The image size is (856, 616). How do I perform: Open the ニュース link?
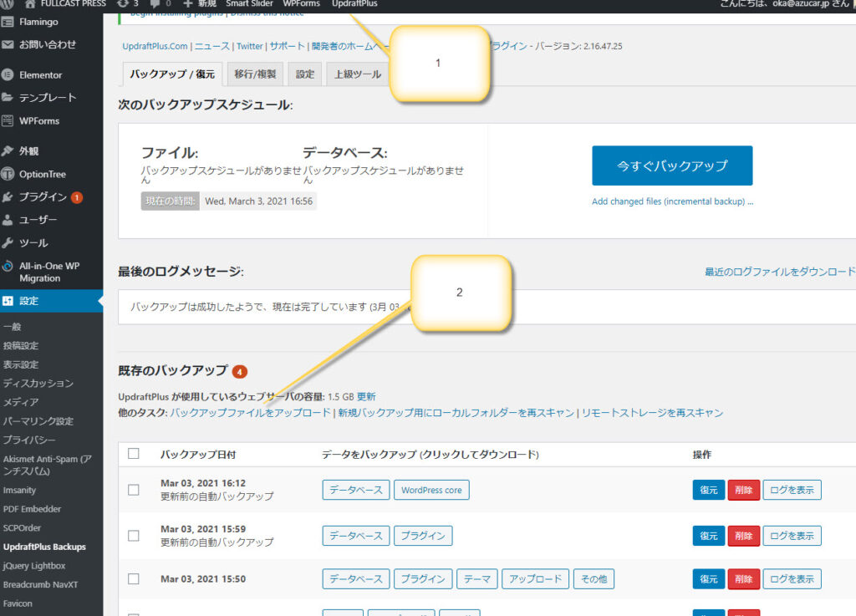coord(212,46)
